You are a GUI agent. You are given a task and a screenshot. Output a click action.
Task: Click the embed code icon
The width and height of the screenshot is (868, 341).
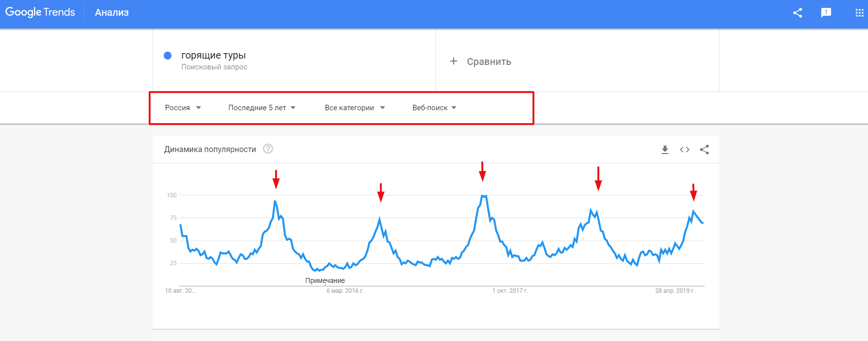[x=684, y=150]
